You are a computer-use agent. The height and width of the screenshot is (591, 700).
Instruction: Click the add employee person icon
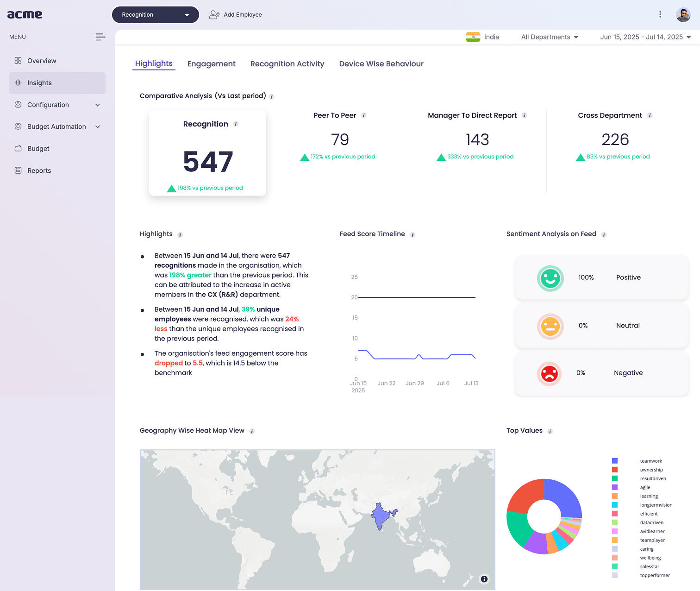(x=214, y=15)
